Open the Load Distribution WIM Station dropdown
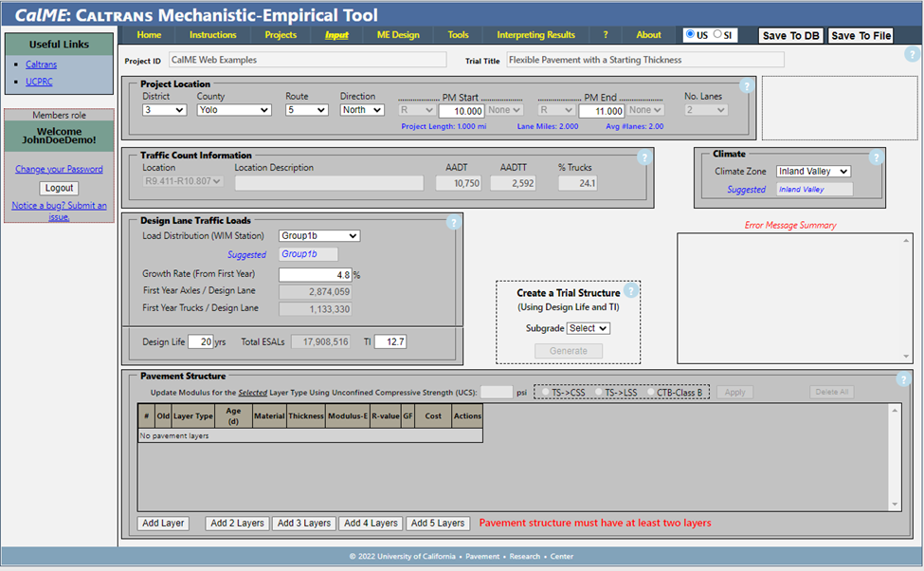Screen dimensions: 924x571 pos(319,235)
